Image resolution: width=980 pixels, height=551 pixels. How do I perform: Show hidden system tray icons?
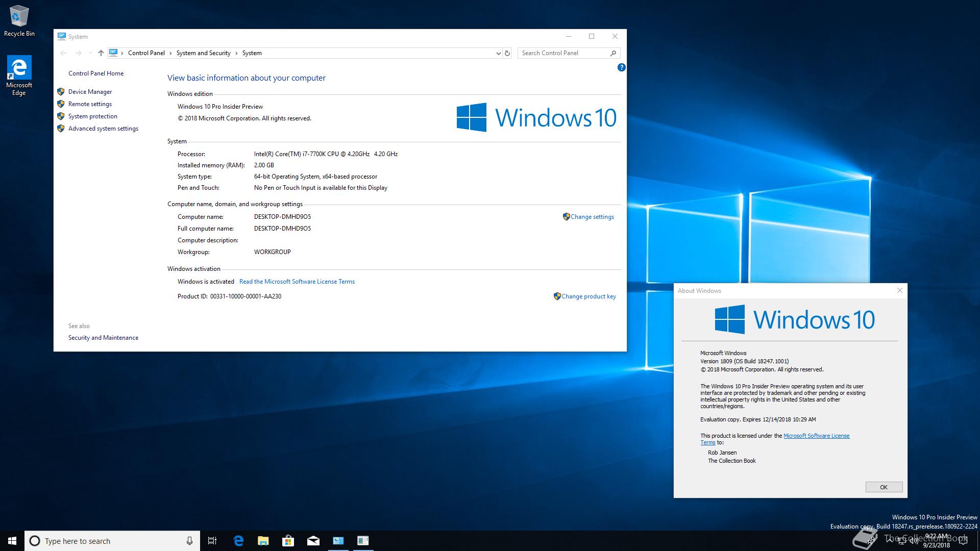pos(889,541)
